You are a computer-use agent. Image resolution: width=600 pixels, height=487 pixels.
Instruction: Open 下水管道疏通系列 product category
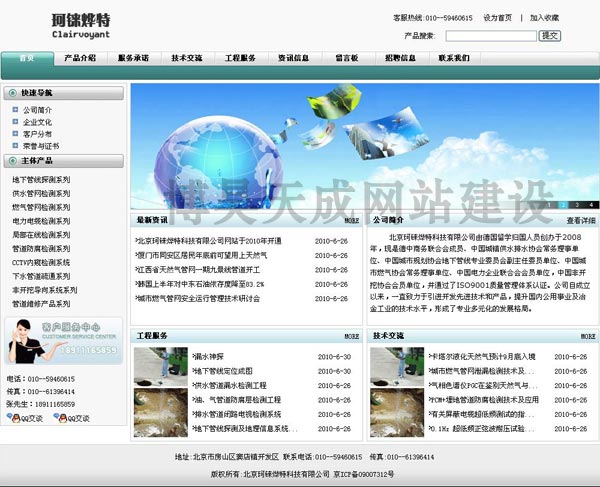click(x=41, y=276)
